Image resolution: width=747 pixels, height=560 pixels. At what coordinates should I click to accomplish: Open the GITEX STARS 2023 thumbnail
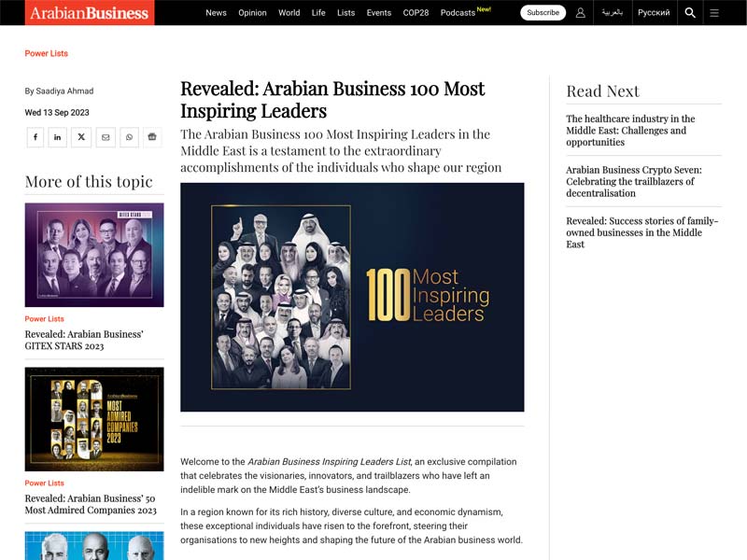click(x=94, y=255)
